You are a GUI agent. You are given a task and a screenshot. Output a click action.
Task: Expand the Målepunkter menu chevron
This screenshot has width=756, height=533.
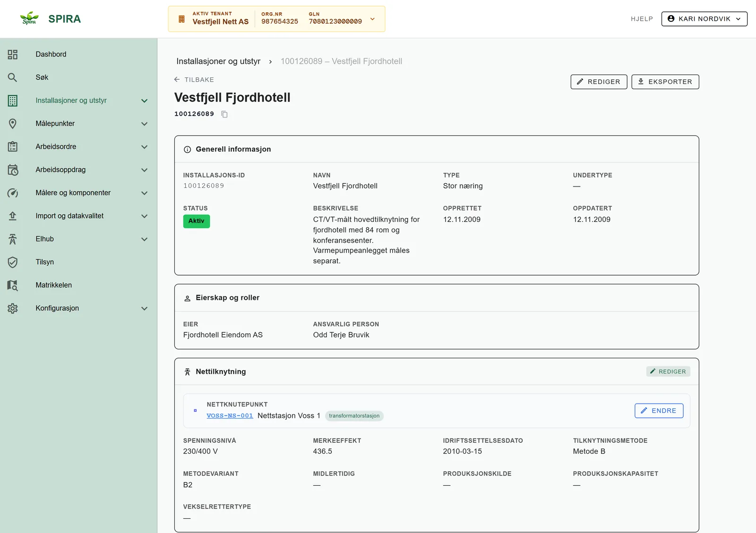[145, 124]
